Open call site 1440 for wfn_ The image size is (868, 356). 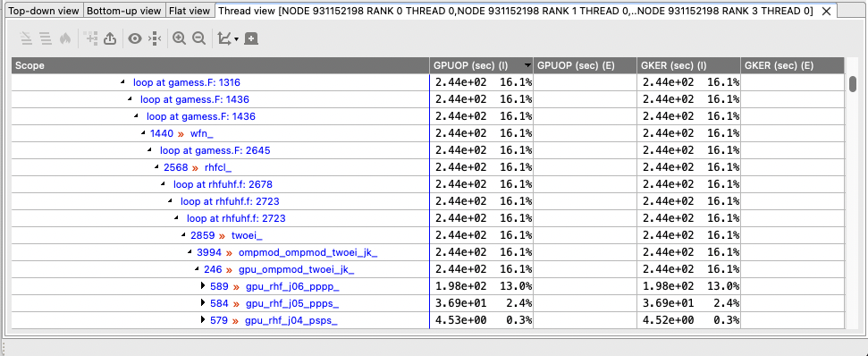point(162,133)
